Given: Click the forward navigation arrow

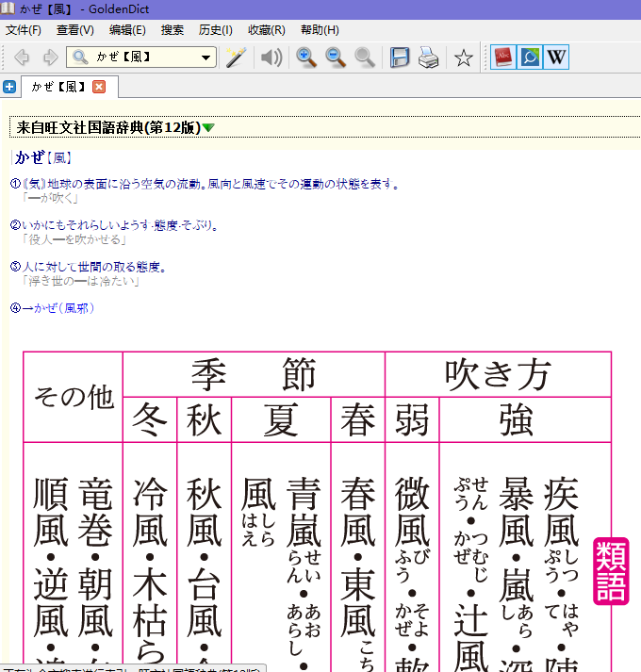Looking at the screenshot, I should pyautogui.click(x=50, y=57).
